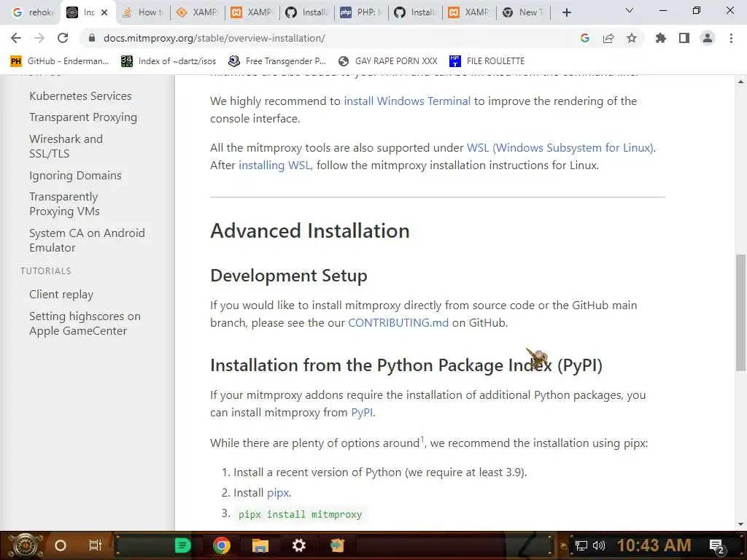Screen dimensions: 747x560
Task: Open Ignoring Domains sidebar page
Action: pos(75,175)
